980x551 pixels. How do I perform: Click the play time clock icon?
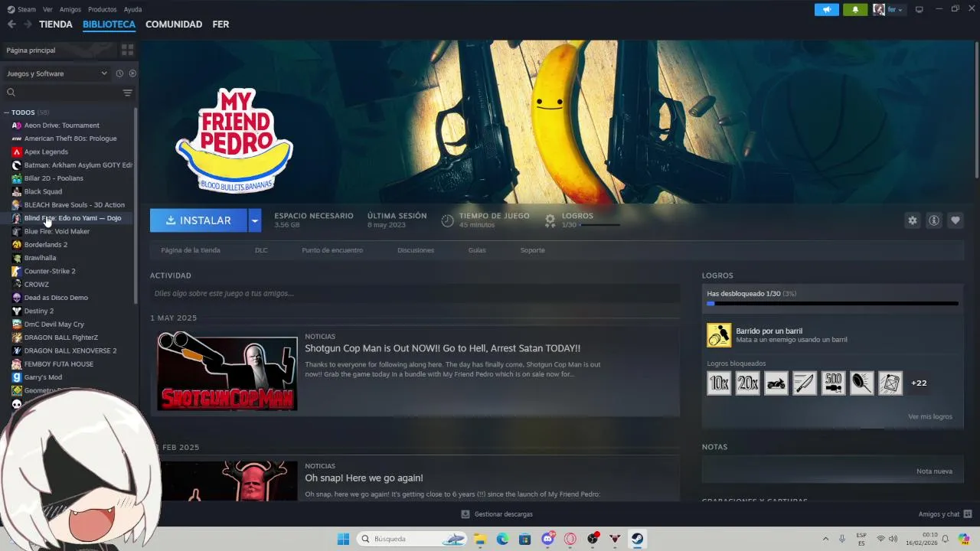click(448, 220)
